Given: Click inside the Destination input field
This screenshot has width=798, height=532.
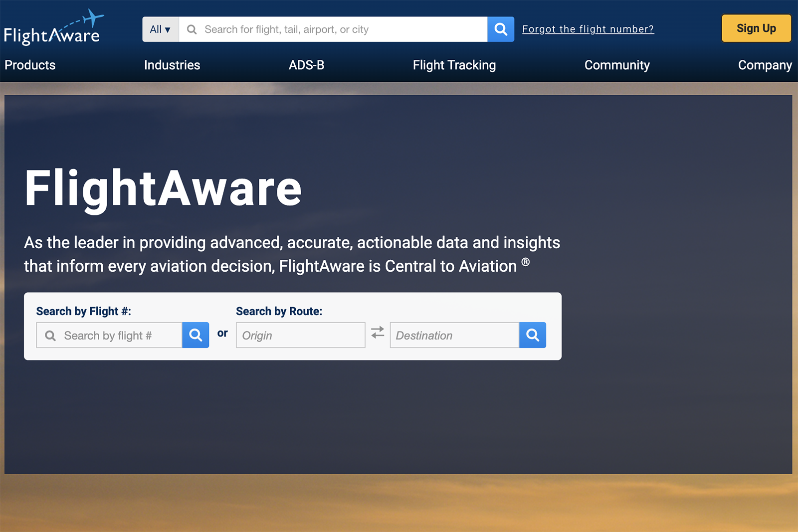Looking at the screenshot, I should pos(451,335).
